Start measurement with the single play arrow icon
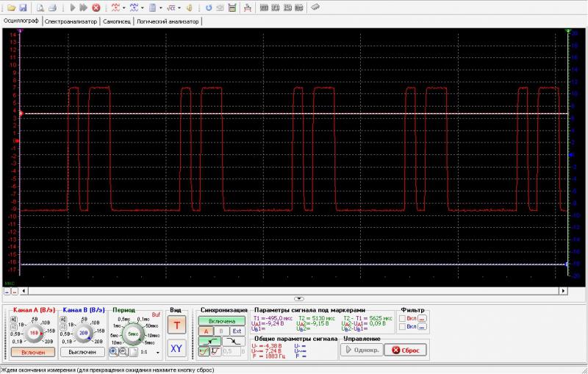This screenshot has height=374, width=588. [72, 7]
